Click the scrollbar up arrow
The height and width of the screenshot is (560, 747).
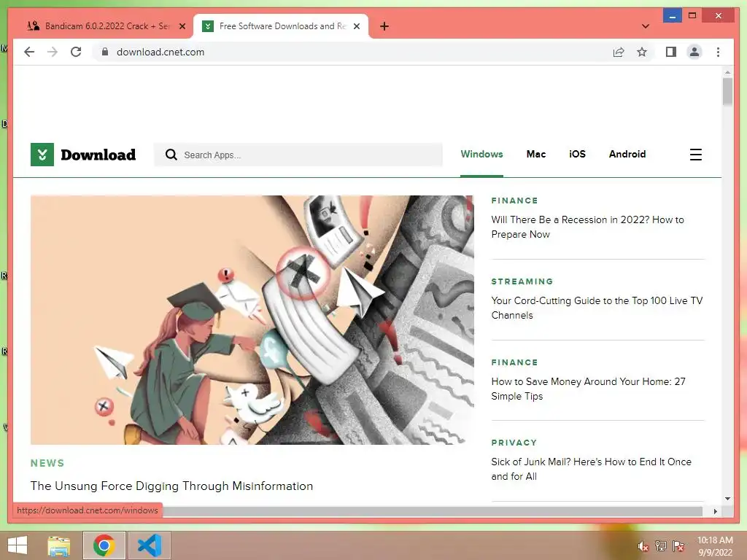click(x=727, y=72)
